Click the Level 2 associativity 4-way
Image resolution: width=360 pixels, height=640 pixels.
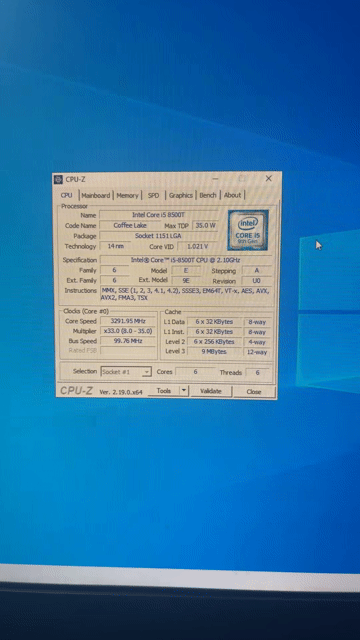point(257,342)
